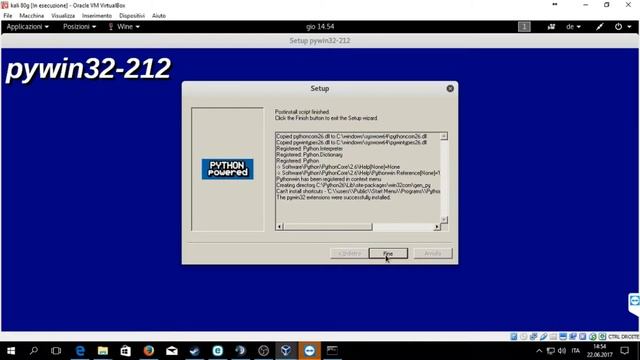
Task: Click the pen/color picker icon in Kali bar
Action: [599, 27]
